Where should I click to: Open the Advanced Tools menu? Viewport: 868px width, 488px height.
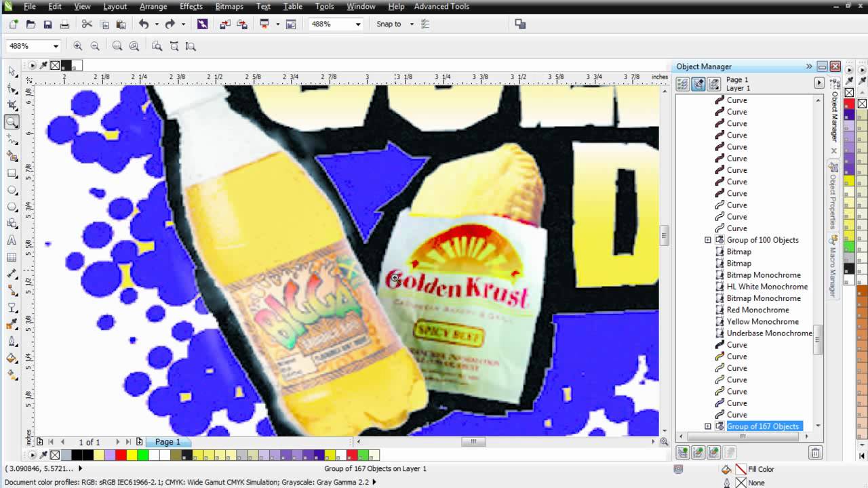coord(441,6)
